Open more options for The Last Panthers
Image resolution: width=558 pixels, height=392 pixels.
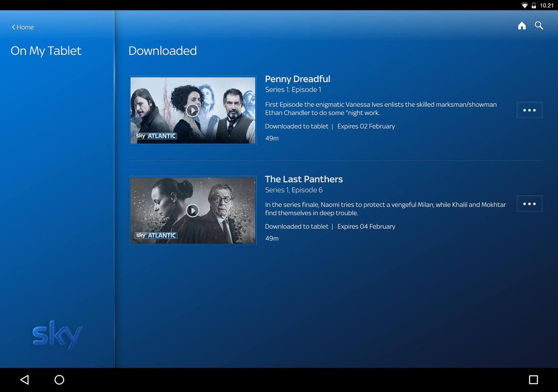click(530, 204)
